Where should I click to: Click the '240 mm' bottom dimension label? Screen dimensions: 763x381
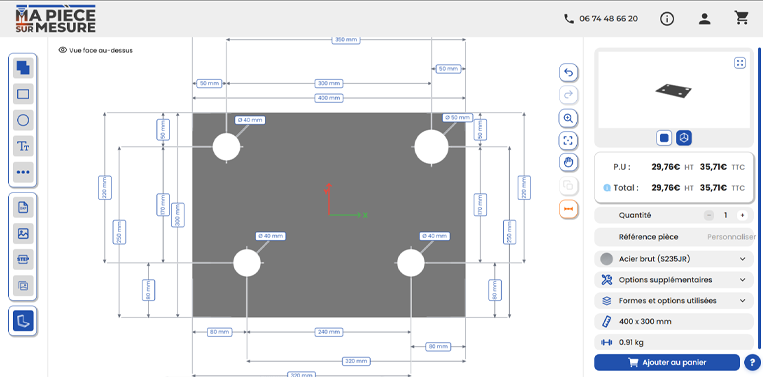pos(329,332)
